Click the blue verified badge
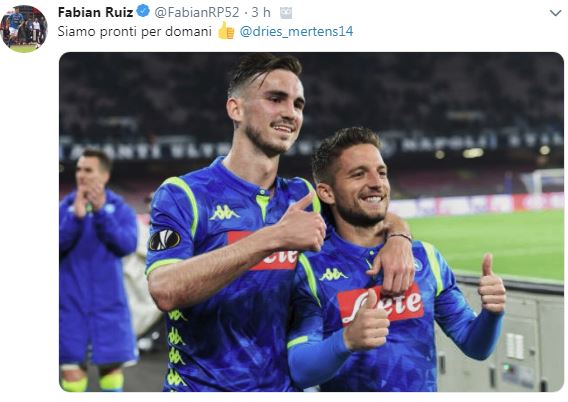568x402 pixels. (x=143, y=11)
